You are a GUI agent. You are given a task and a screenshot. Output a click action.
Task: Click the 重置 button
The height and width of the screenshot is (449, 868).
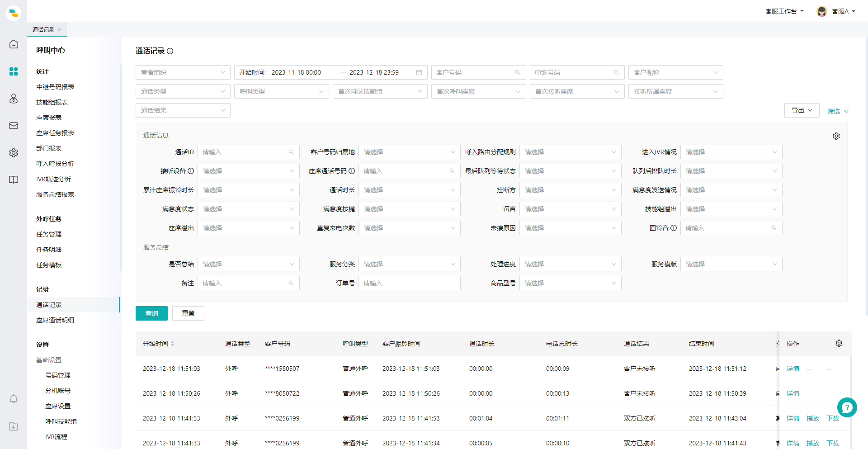188,313
